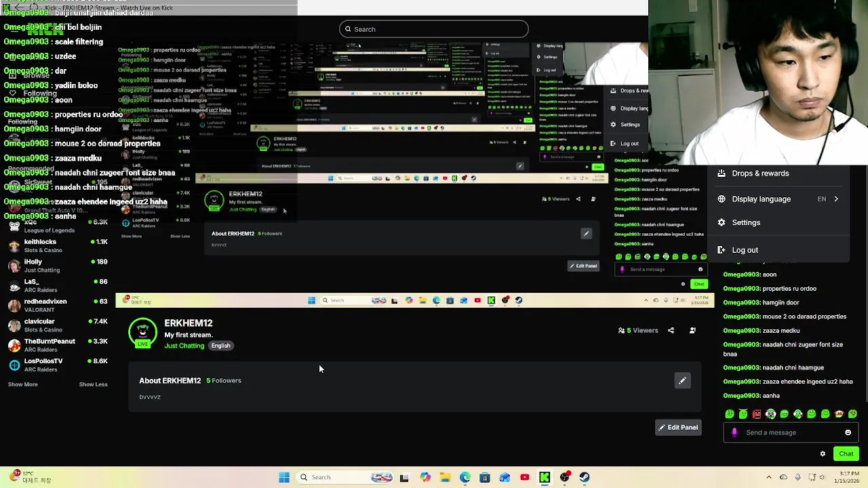
Task: Open the Just Chatting category link
Action: (x=184, y=346)
